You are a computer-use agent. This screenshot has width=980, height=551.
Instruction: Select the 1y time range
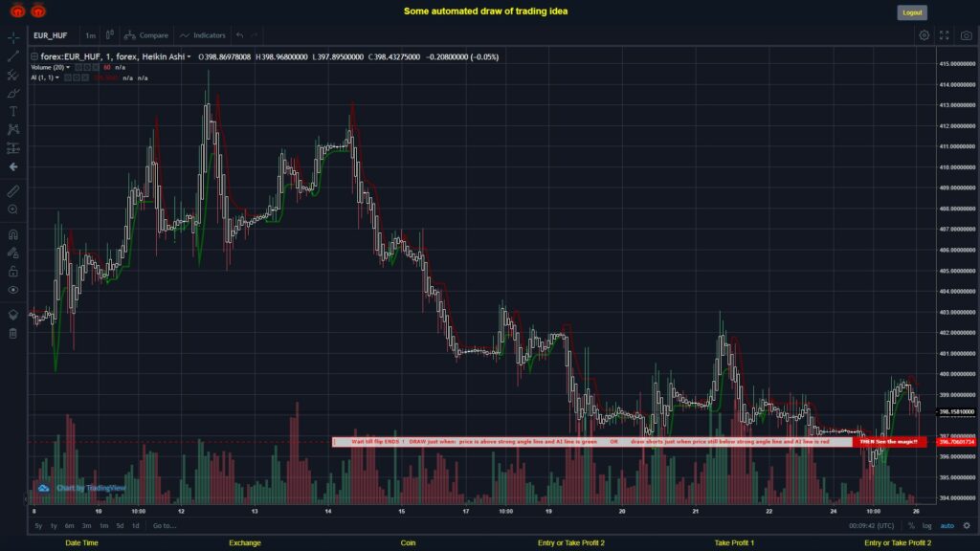point(54,526)
